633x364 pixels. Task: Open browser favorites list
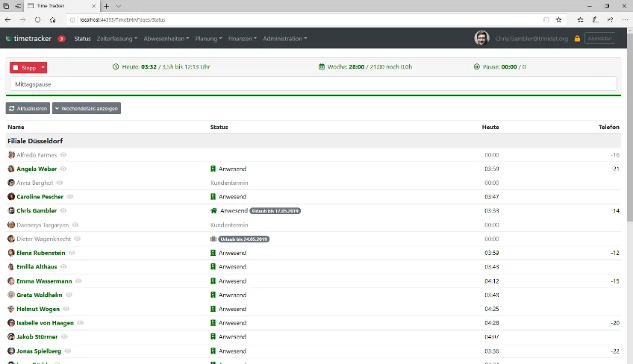[x=580, y=20]
